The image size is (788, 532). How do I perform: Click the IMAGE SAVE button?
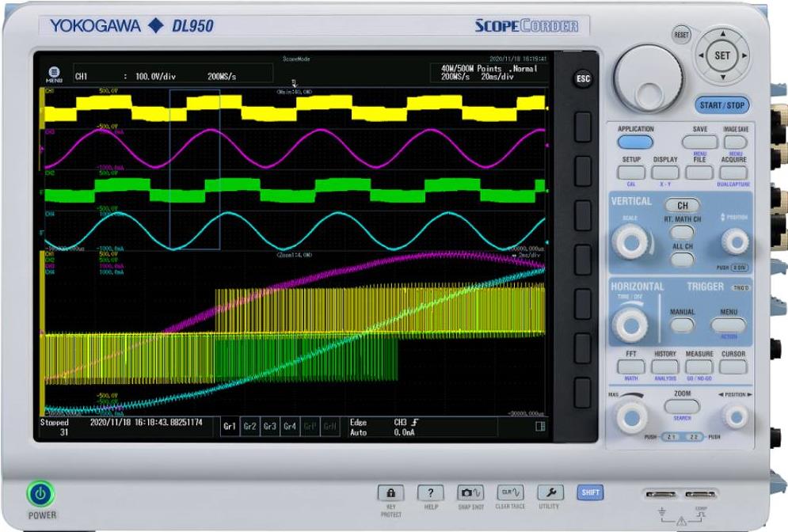(x=735, y=142)
